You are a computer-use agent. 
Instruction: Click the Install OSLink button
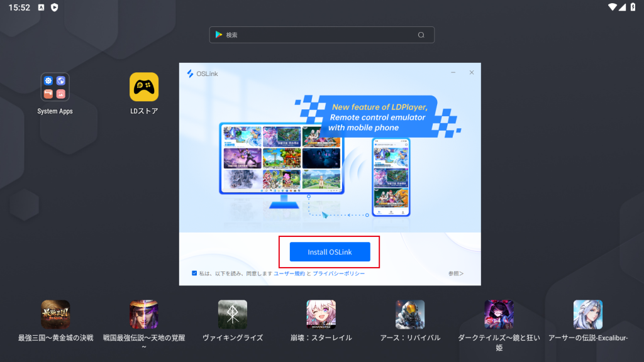330,251
